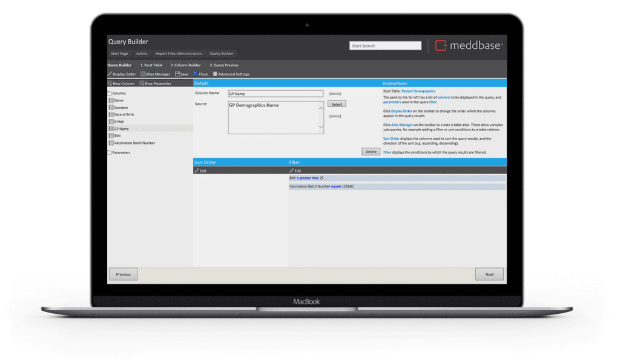Screen dimensions: 620x364
Task: Expand the Parameters folder in the tree
Action: click(110, 152)
